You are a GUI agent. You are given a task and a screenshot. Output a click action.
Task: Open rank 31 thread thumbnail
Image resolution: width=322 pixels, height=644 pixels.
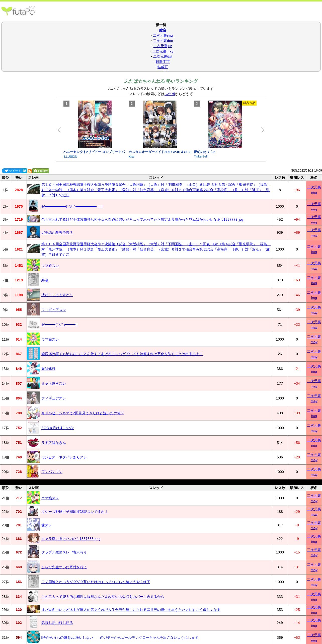(x=33, y=637)
